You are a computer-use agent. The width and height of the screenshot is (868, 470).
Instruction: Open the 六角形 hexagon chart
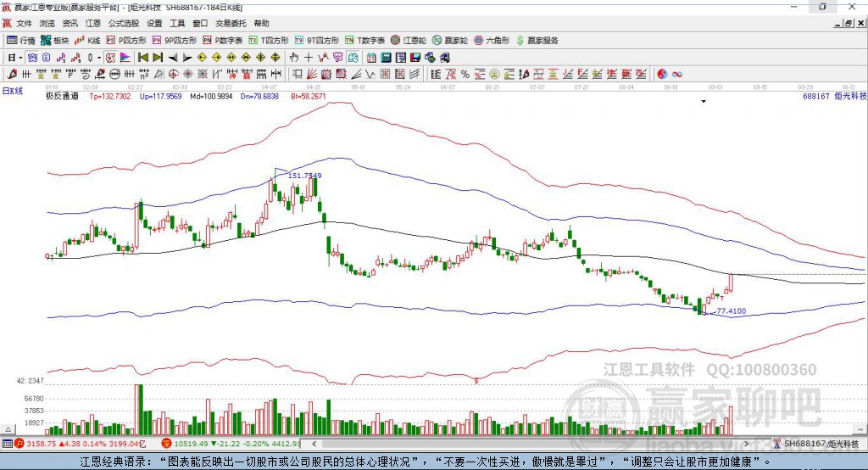click(x=492, y=41)
